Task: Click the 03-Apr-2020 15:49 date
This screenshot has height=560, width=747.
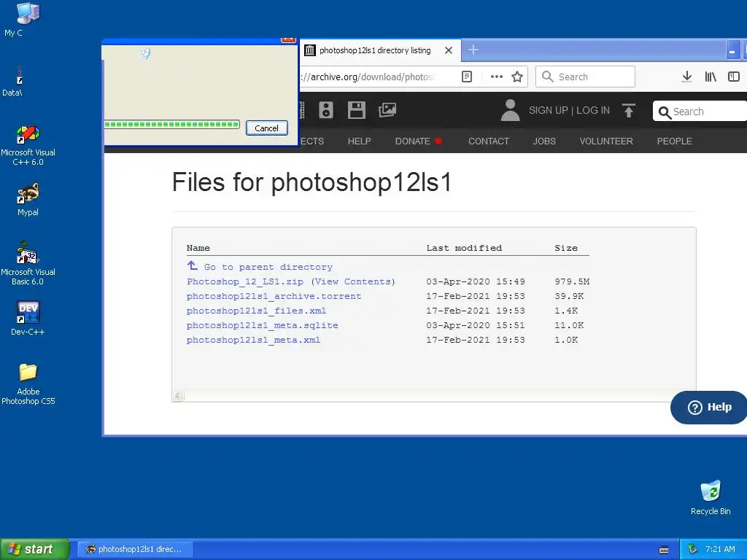Action: [476, 281]
